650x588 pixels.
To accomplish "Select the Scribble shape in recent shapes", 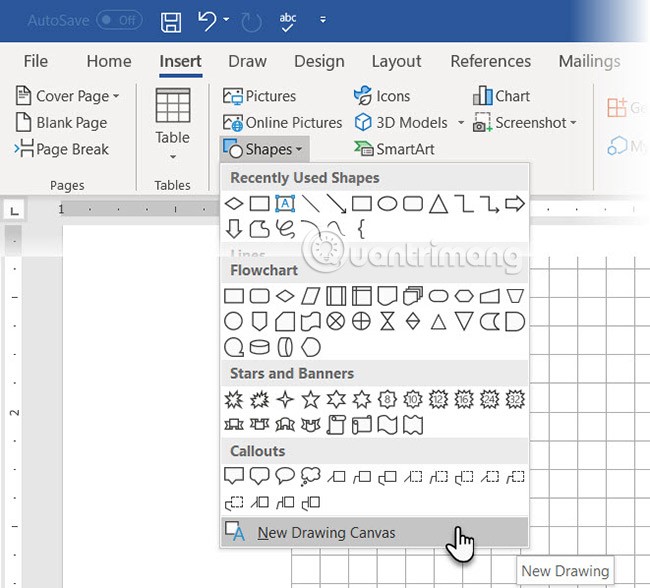I will coord(285,229).
